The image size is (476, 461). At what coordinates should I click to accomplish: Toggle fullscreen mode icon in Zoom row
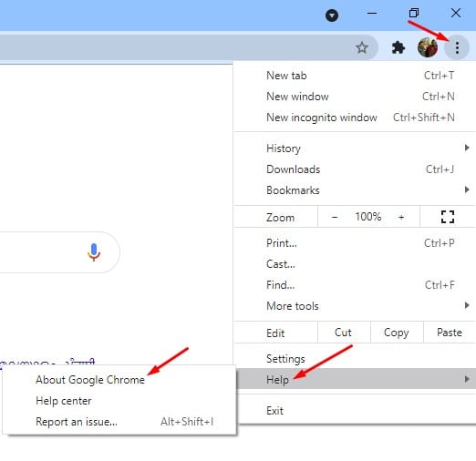coord(448,217)
